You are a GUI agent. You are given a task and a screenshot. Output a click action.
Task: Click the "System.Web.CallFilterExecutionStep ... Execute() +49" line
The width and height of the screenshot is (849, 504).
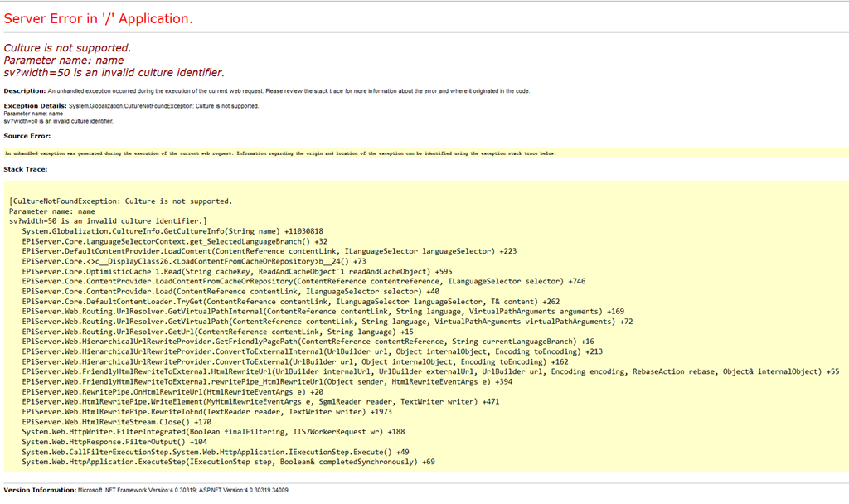click(216, 452)
